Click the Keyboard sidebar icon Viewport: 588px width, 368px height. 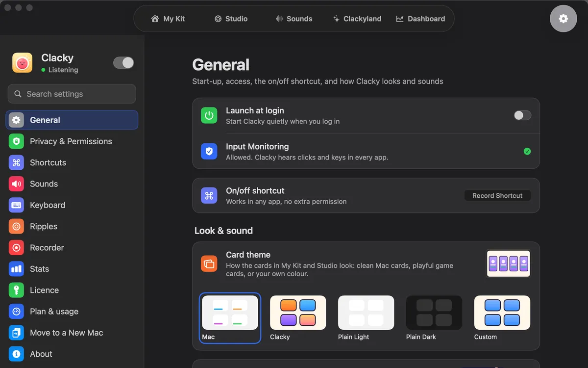16,205
